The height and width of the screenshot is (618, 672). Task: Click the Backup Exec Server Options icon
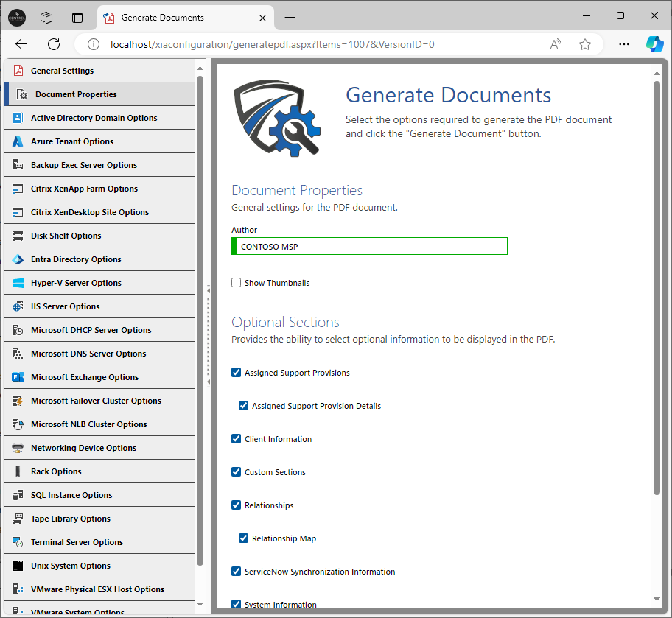[18, 165]
